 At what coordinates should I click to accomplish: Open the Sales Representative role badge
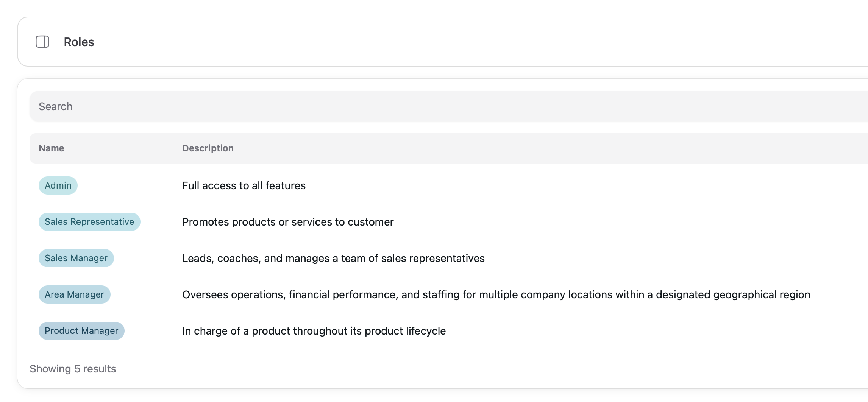[89, 222]
